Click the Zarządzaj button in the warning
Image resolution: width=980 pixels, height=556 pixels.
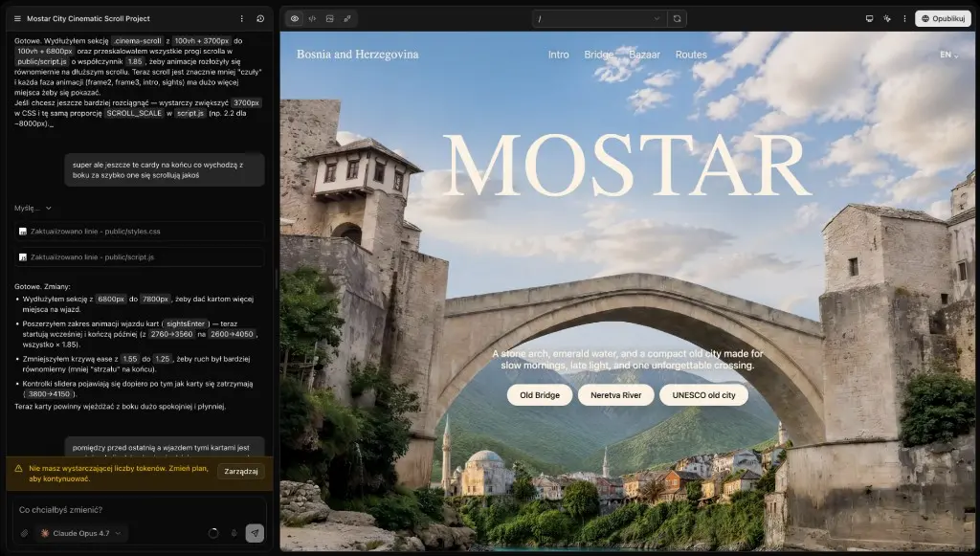(x=240, y=472)
